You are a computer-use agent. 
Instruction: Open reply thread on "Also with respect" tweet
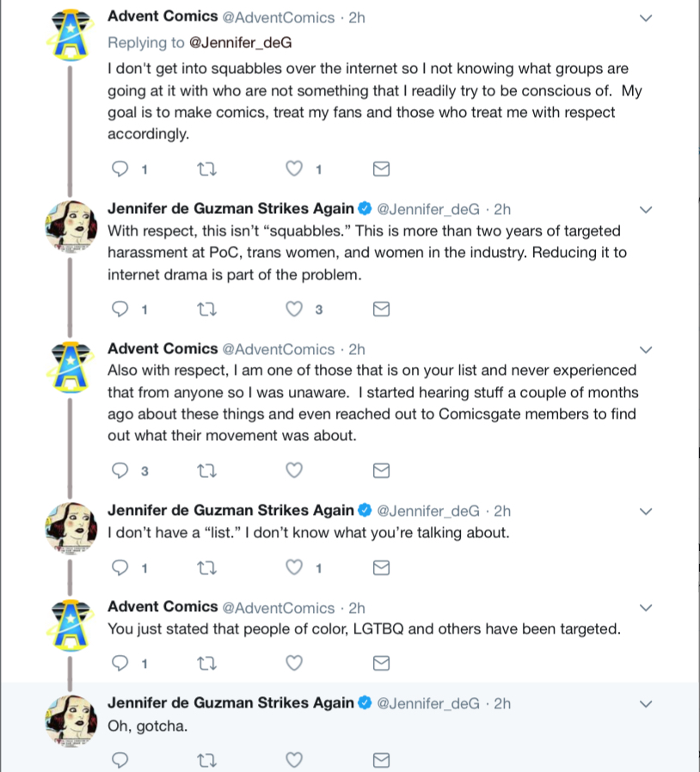click(x=120, y=470)
